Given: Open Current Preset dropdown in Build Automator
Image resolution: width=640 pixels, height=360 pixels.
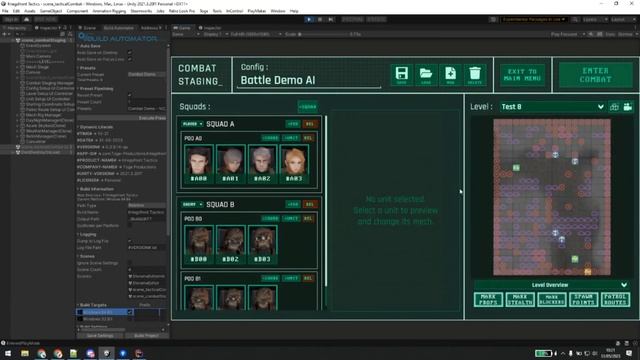Looking at the screenshot, I should (147, 74).
